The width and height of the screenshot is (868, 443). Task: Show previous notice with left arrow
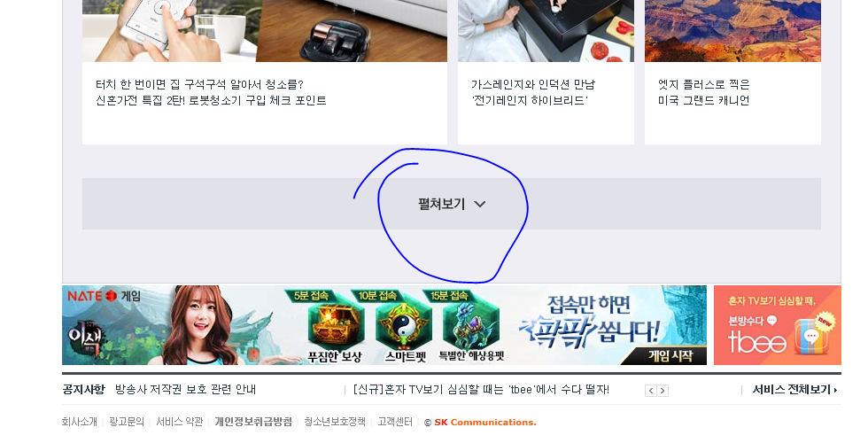coord(651,391)
